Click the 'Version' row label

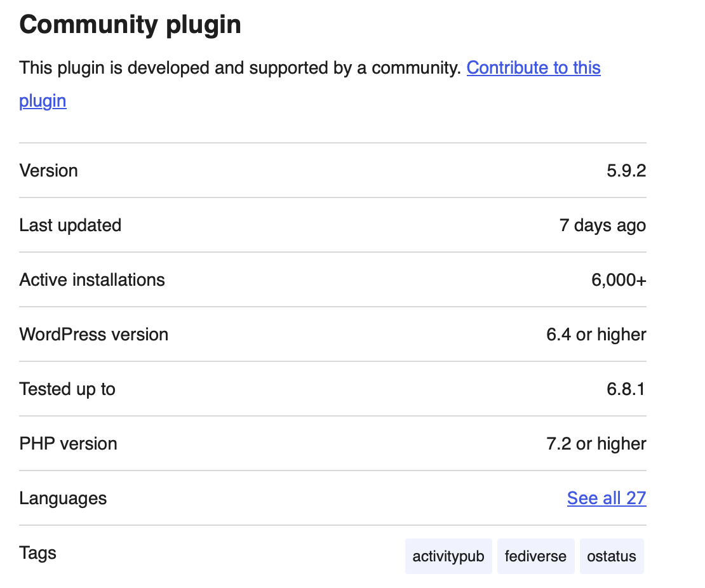coord(48,171)
